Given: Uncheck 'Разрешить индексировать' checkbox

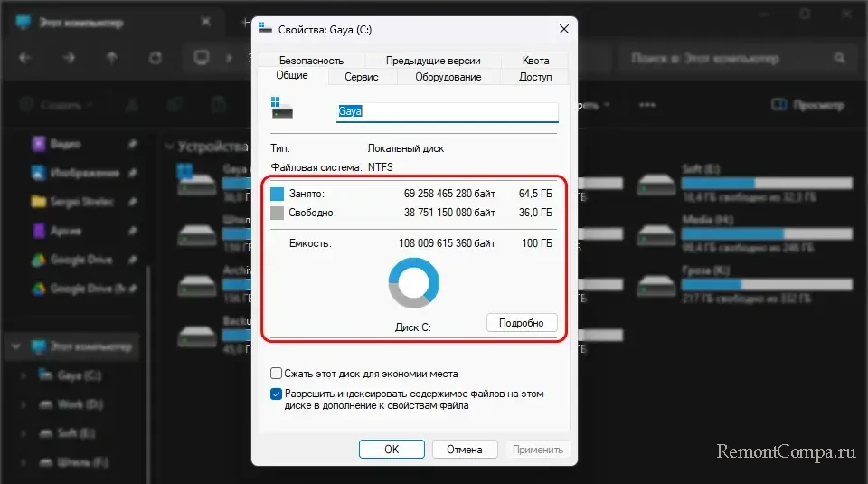Looking at the screenshot, I should click(x=277, y=394).
